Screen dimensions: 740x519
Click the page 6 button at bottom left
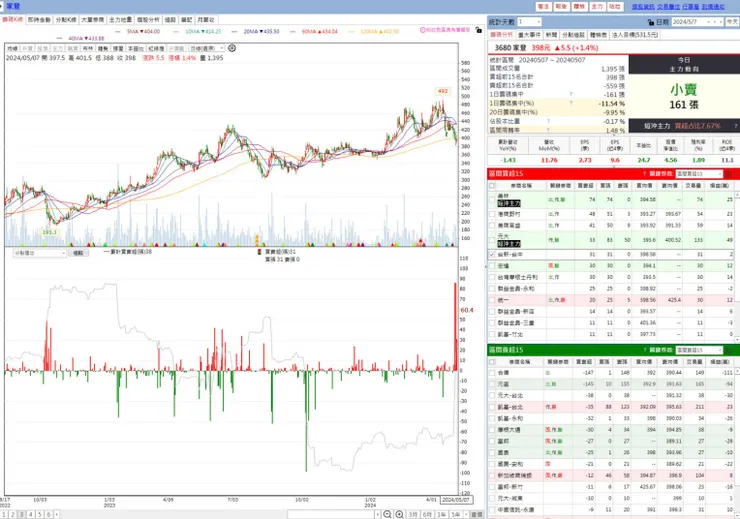[x=48, y=514]
